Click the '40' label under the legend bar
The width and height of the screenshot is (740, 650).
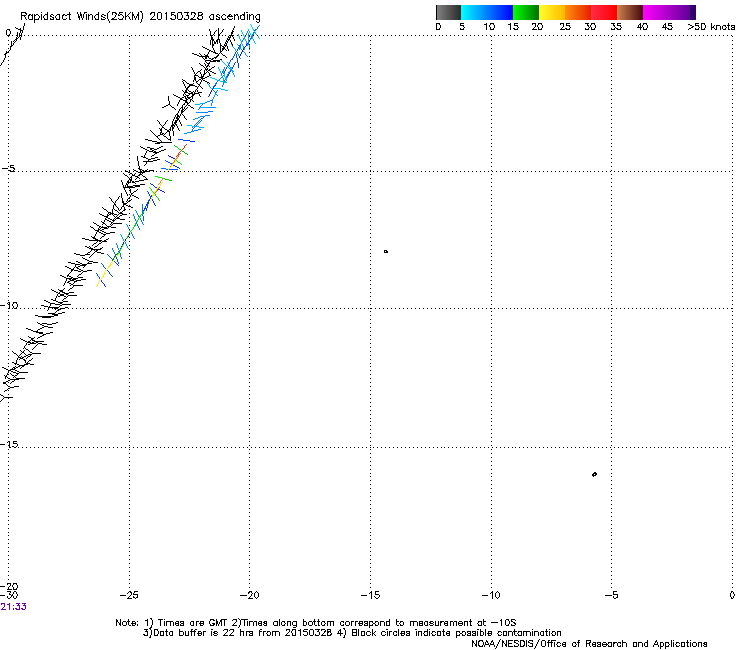(x=642, y=27)
